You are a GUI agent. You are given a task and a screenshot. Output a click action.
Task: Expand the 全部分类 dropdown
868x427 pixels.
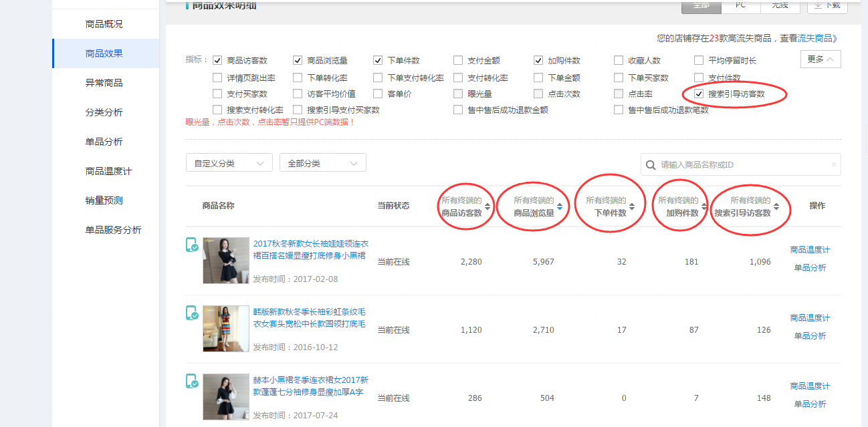[x=322, y=163]
